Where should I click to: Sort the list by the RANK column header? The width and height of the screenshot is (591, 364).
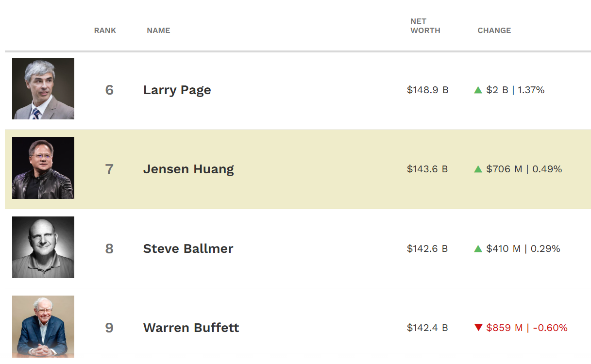pos(105,30)
